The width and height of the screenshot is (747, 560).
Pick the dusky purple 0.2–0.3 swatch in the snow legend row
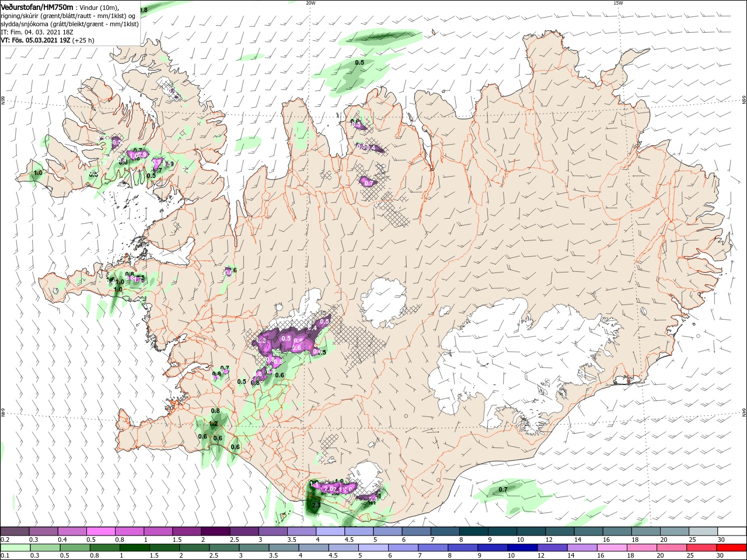[x=15, y=531]
